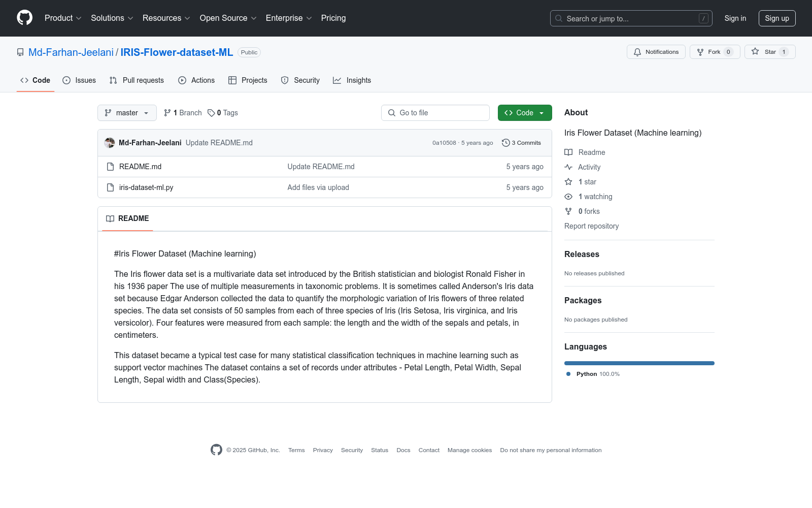Screen dimensions: 812x508
Task: Click the Python language color dot
Action: pyautogui.click(x=568, y=374)
